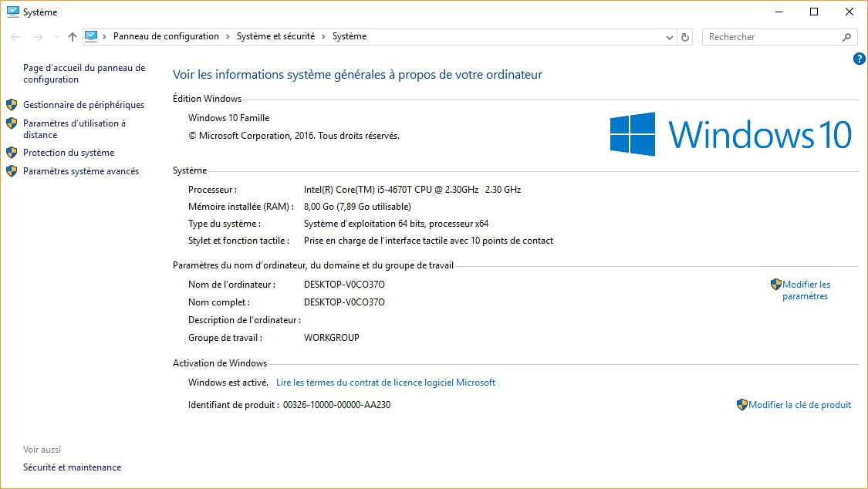Screen dimensions: 868x489
Task: Open Panneau de configuration breadcrumb
Action: pyautogui.click(x=166, y=36)
